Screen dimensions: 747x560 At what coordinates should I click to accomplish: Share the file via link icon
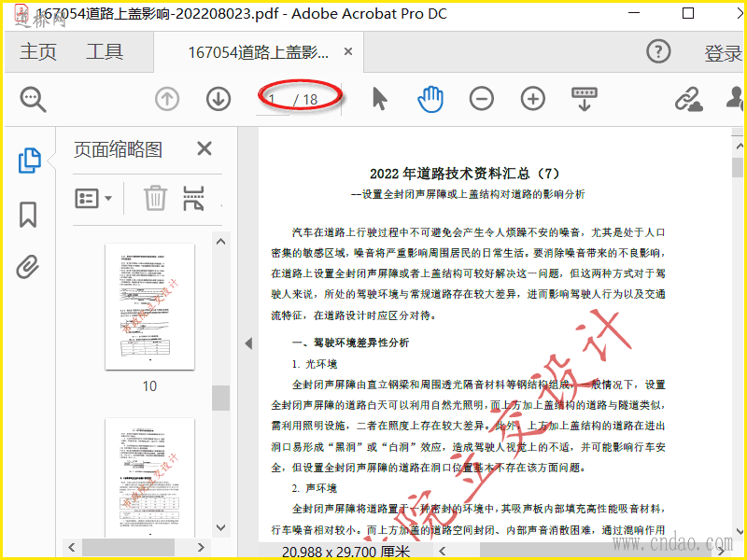click(x=688, y=100)
